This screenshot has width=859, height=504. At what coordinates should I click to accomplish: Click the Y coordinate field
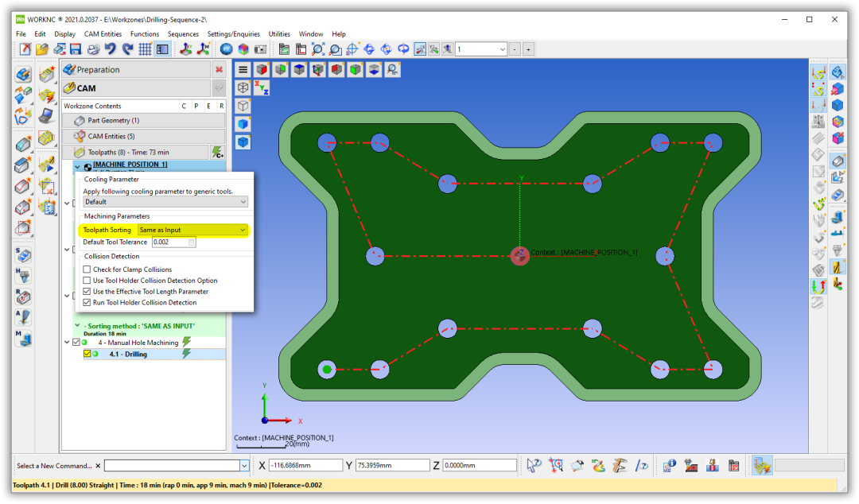(393, 466)
